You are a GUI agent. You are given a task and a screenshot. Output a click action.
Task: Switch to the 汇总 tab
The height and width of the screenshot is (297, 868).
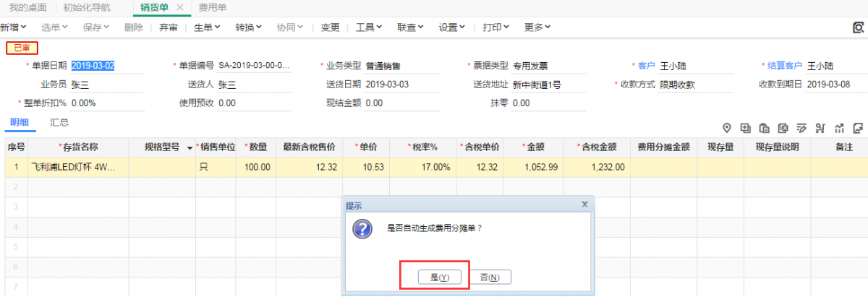coord(59,122)
